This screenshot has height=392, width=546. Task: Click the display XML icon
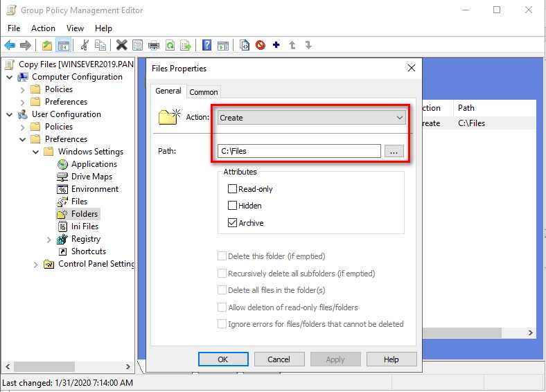tap(245, 45)
